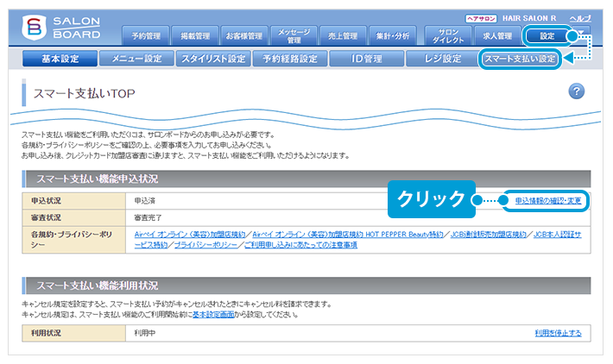
Task: Open the 集計・分析 tab
Action: (393, 36)
